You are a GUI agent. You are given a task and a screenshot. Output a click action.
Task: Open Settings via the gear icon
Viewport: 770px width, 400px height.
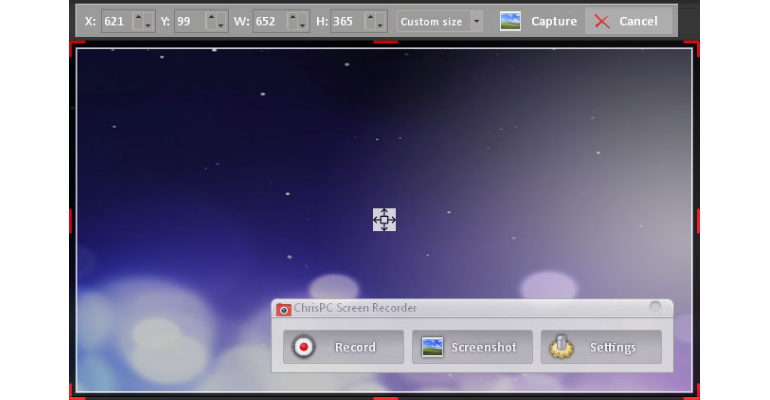tap(561, 347)
